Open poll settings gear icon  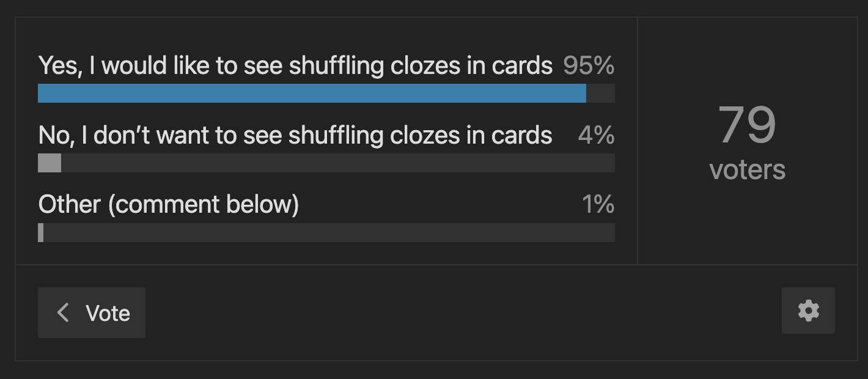808,311
